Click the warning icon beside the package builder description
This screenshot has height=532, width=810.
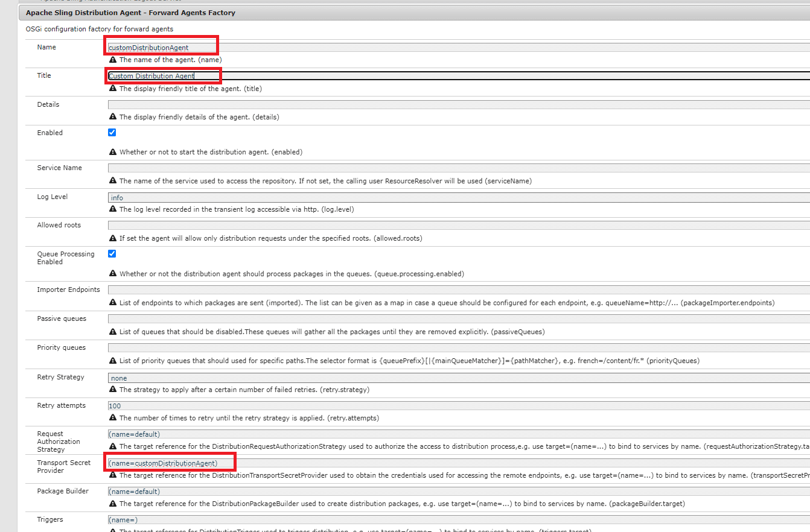coord(112,504)
